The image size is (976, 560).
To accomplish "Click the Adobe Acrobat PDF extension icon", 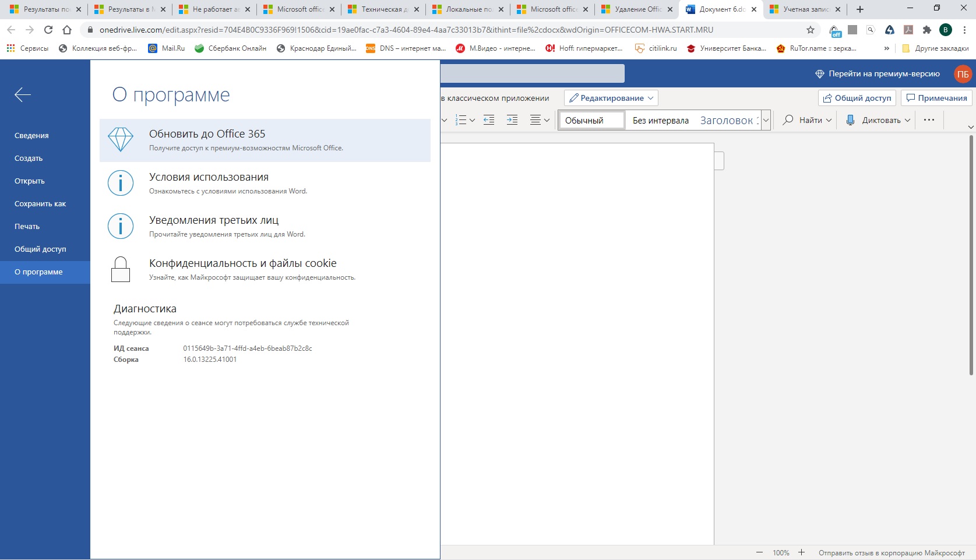I will (908, 30).
